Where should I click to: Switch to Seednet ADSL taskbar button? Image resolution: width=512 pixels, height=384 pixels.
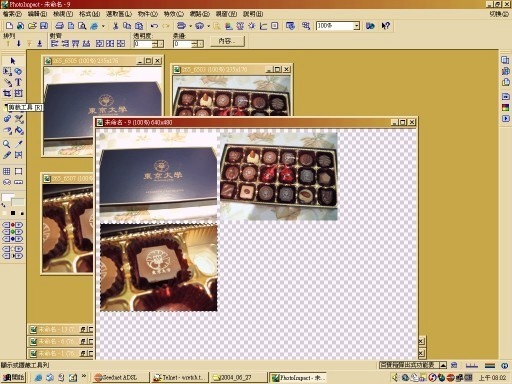coord(120,377)
